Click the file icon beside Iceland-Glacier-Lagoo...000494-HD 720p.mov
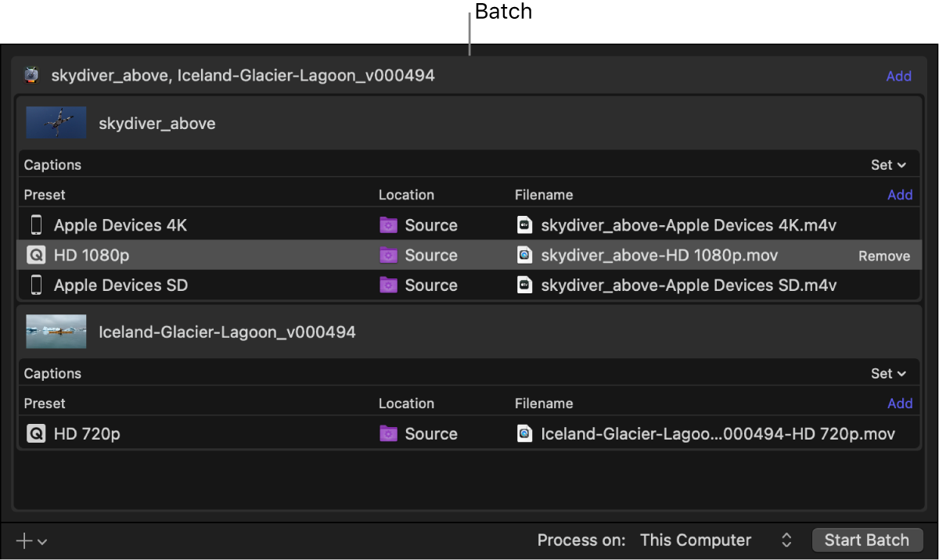The image size is (939, 560). tap(525, 433)
